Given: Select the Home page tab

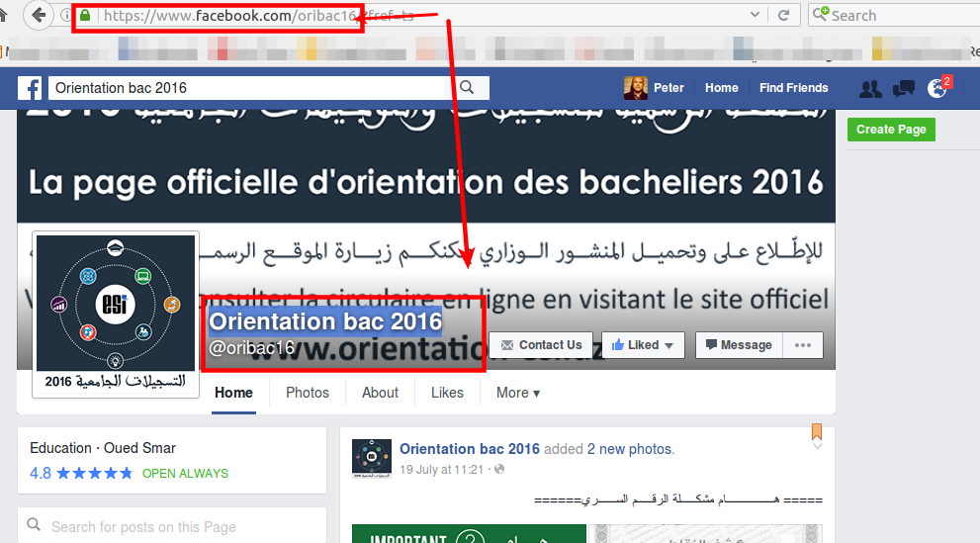Looking at the screenshot, I should coord(233,393).
